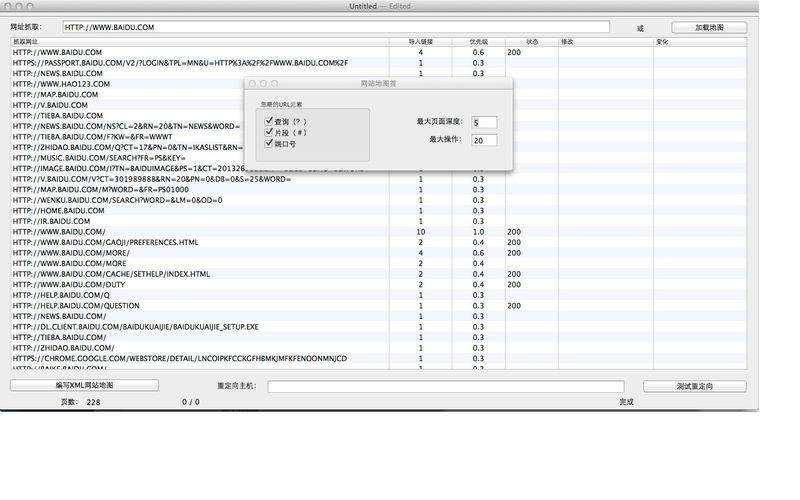Select the WENKU.BAIDU.COM/SEARCH row
Image resolution: width=800 pixels, height=500 pixels.
pos(379,200)
